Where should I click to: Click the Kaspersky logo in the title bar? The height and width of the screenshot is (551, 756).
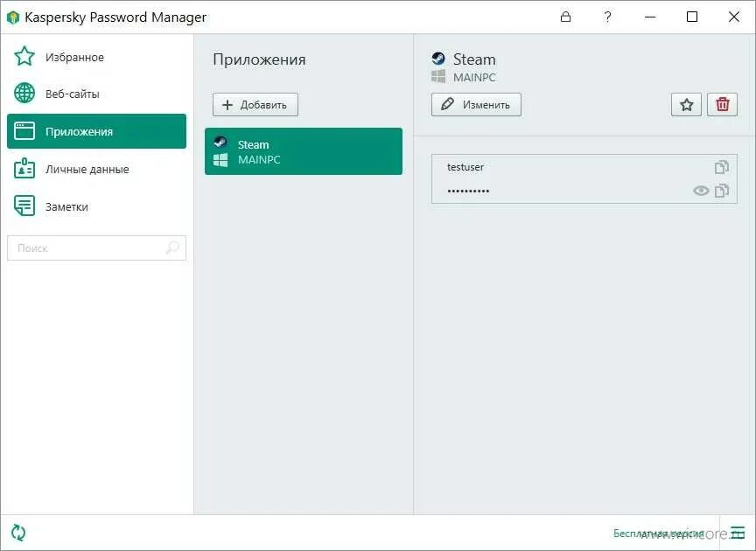[13, 17]
